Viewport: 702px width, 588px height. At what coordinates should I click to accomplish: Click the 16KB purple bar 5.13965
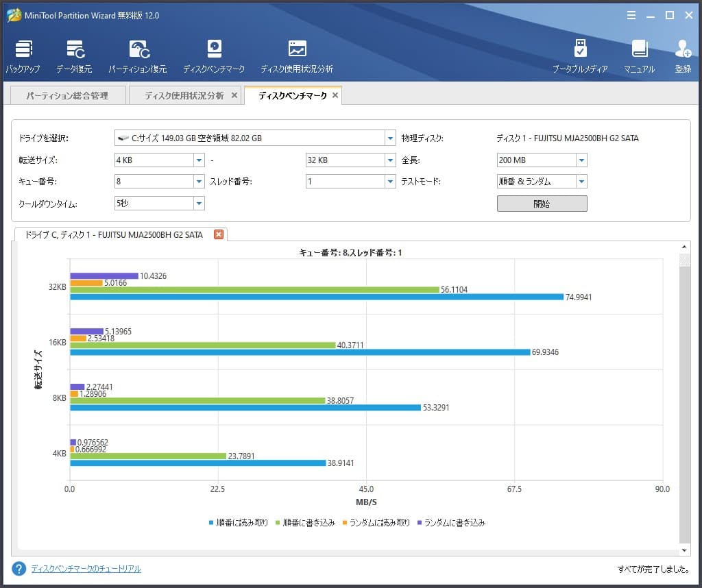(x=87, y=332)
